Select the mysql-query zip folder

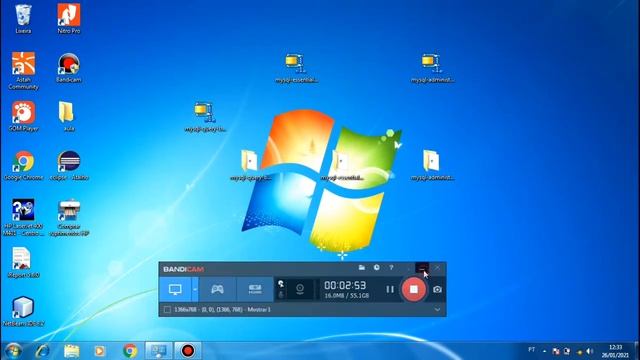[x=250, y=165]
